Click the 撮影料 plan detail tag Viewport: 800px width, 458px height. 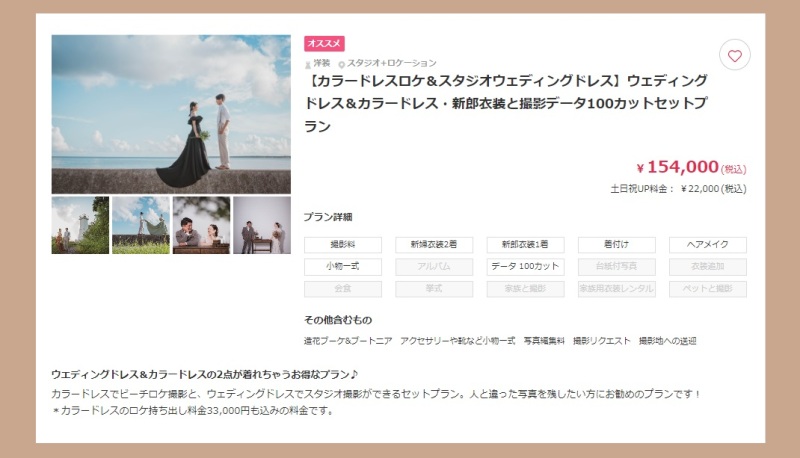(342, 245)
